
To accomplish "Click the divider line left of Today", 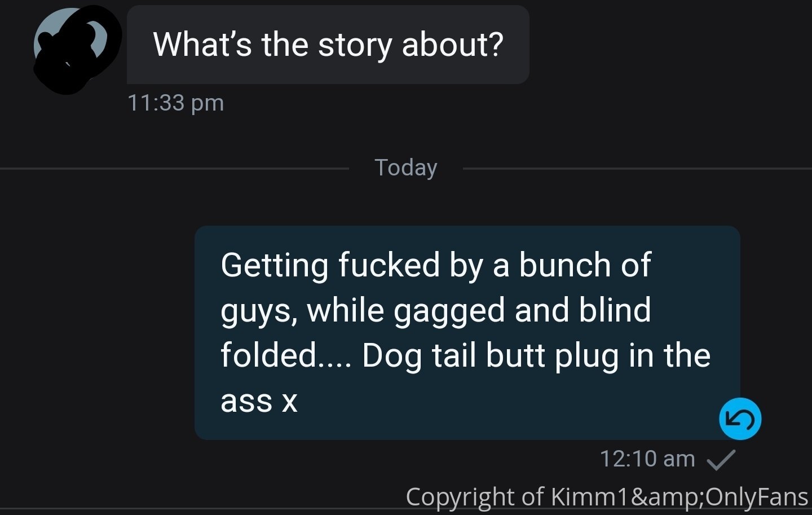I will pyautogui.click(x=175, y=168).
